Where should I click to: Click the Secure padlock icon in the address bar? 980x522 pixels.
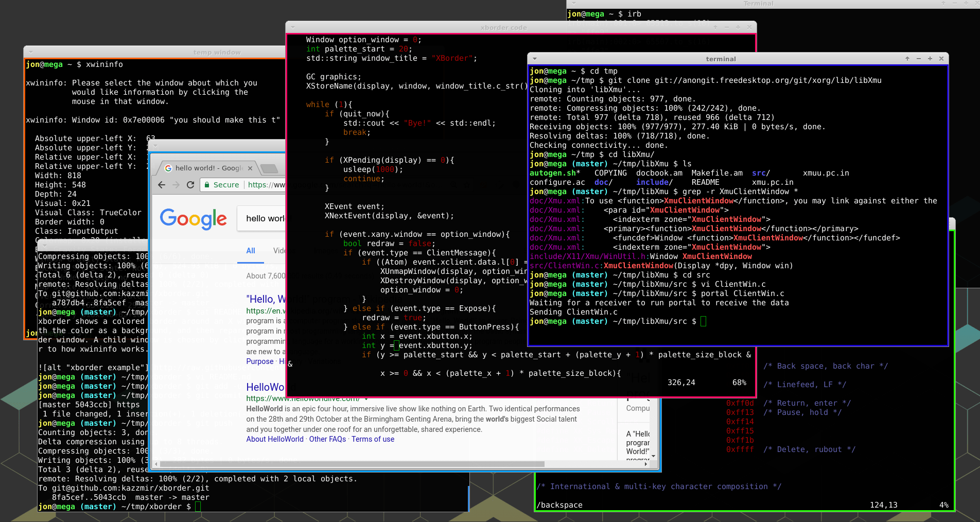(x=207, y=185)
